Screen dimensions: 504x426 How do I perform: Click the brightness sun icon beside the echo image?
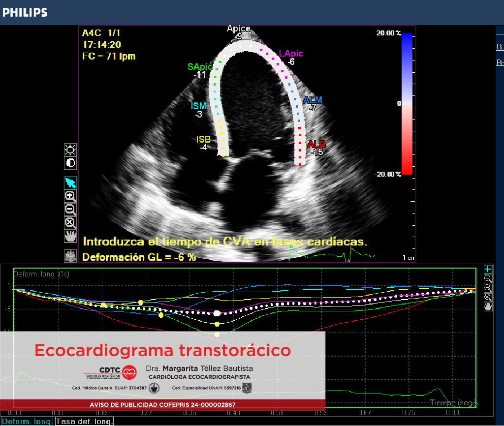point(71,150)
